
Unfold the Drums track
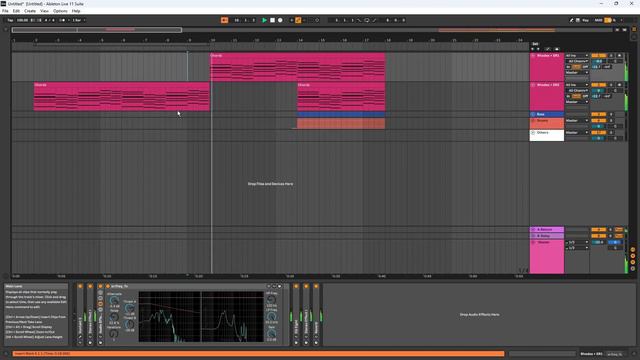533,121
